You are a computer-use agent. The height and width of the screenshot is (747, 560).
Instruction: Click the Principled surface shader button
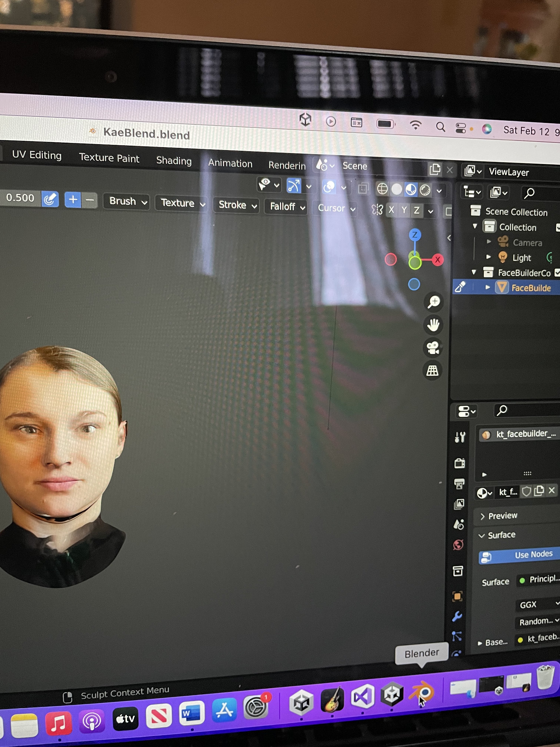pyautogui.click(x=538, y=580)
